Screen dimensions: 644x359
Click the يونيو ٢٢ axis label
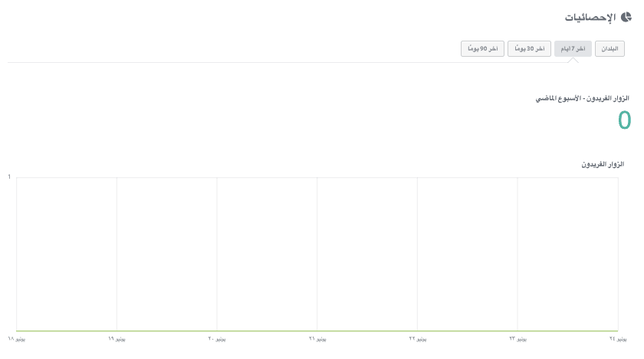[x=418, y=339]
